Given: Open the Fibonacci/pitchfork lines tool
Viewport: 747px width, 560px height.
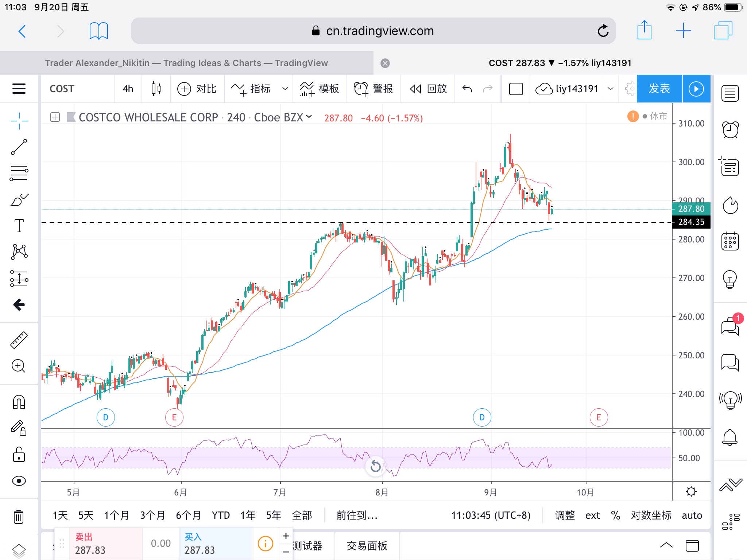Looking at the screenshot, I should 19,173.
